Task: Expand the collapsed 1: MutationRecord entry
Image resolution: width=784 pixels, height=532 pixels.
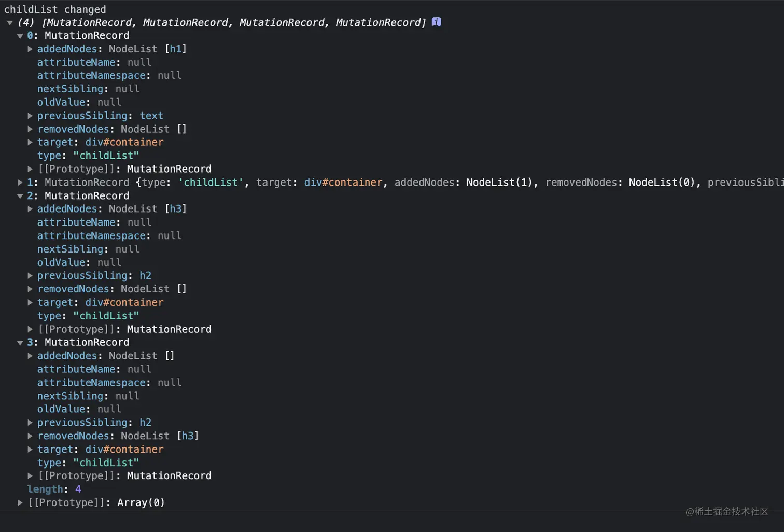Action: coord(20,183)
